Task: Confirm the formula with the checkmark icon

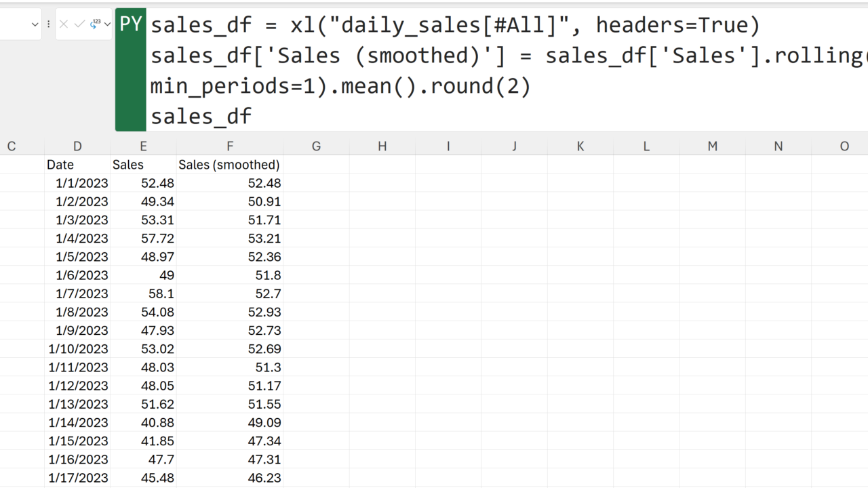Action: click(x=79, y=24)
